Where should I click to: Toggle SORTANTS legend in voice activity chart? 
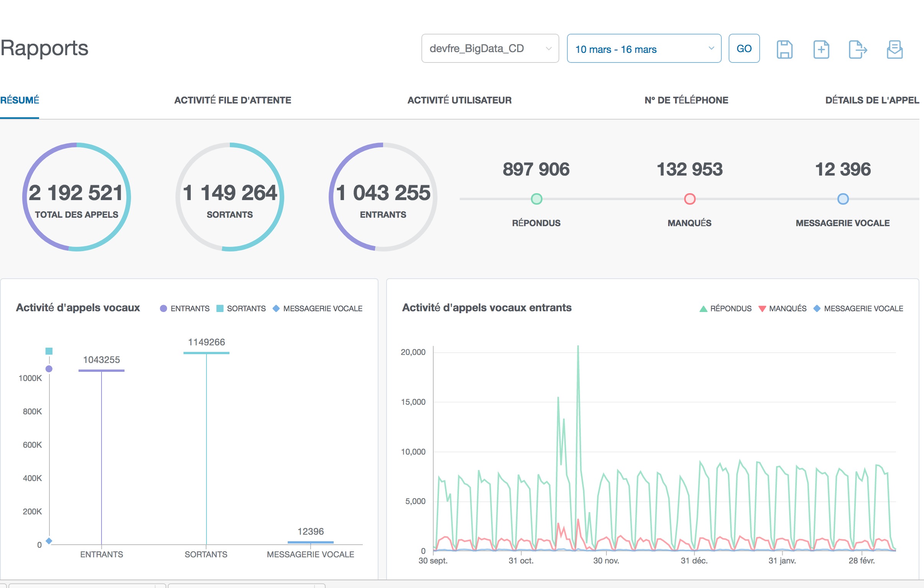241,309
